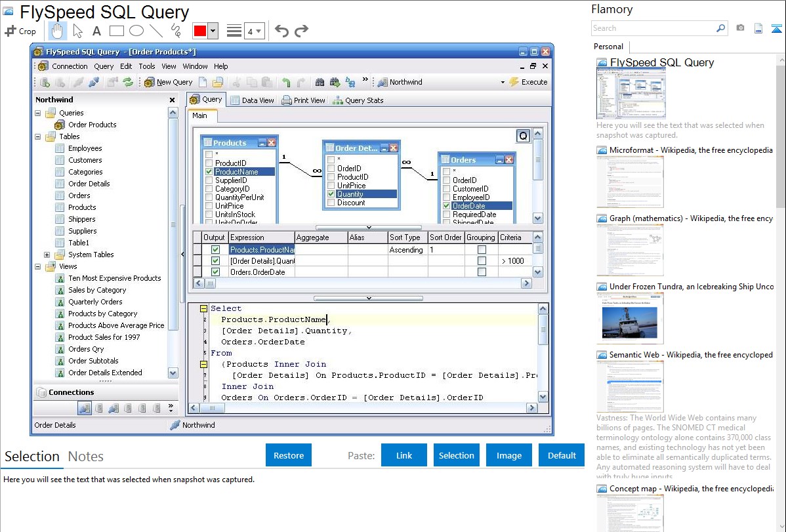Expand the System Tables tree node
Image resolution: width=786 pixels, height=532 pixels.
[47, 255]
